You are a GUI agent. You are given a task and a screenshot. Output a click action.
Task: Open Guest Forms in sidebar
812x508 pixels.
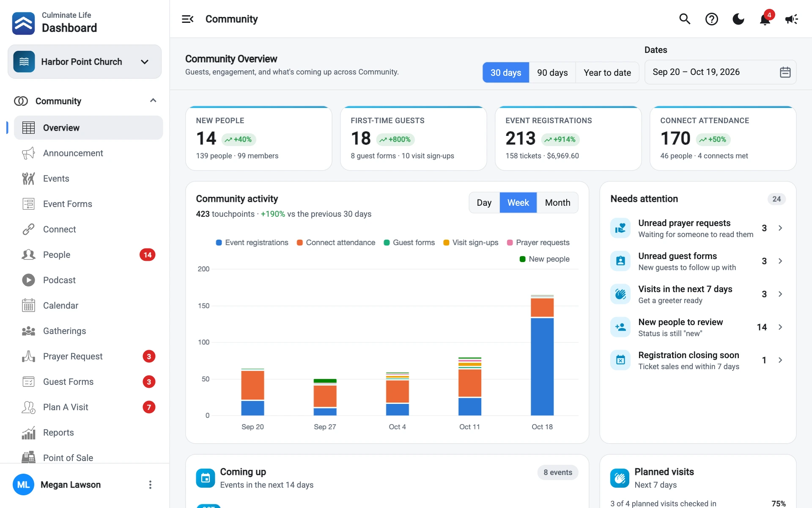point(88,382)
